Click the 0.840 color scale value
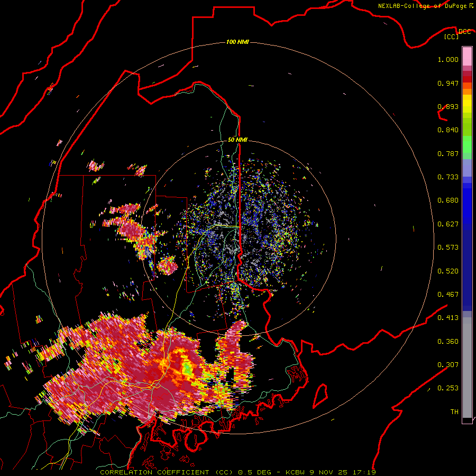 [x=448, y=130]
